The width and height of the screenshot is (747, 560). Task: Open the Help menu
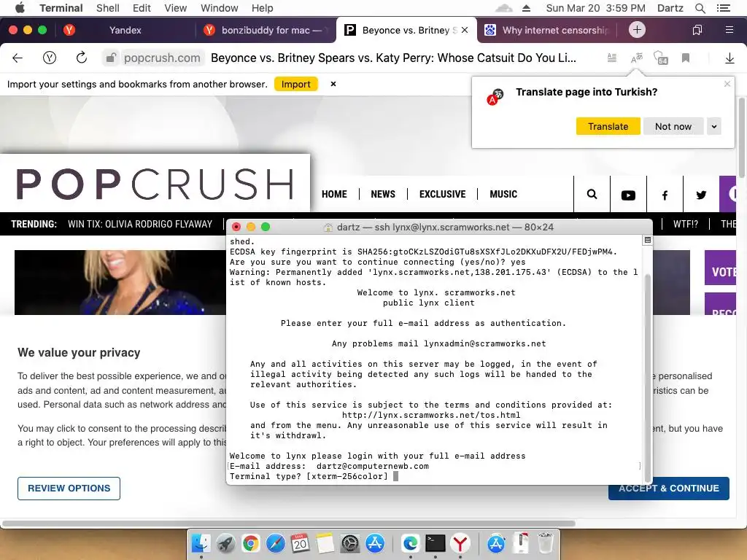pyautogui.click(x=263, y=8)
